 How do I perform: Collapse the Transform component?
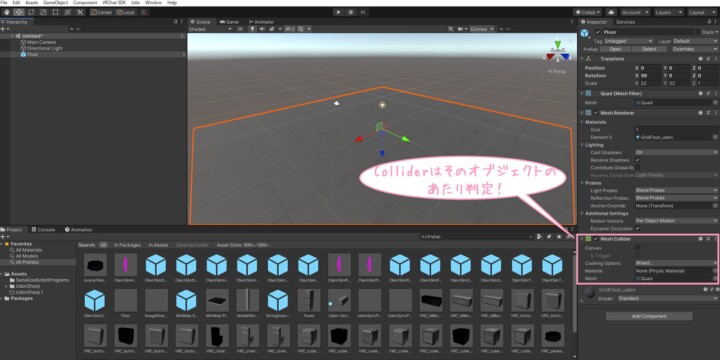coord(582,59)
